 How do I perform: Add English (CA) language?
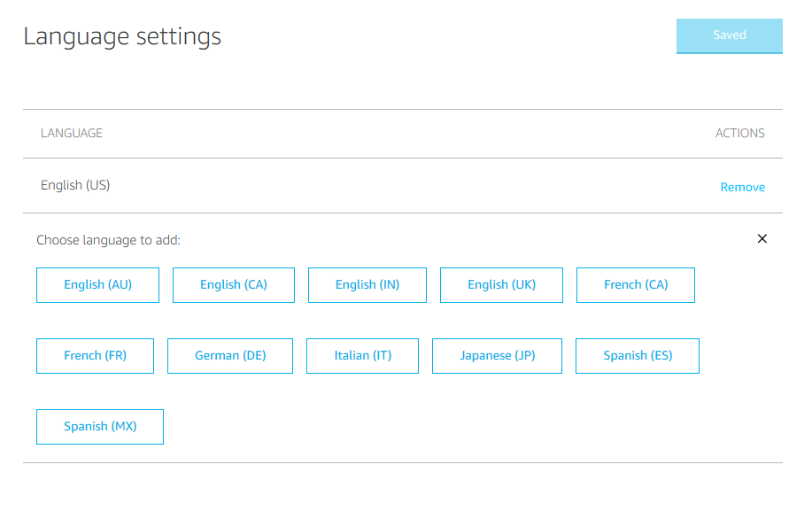(233, 285)
